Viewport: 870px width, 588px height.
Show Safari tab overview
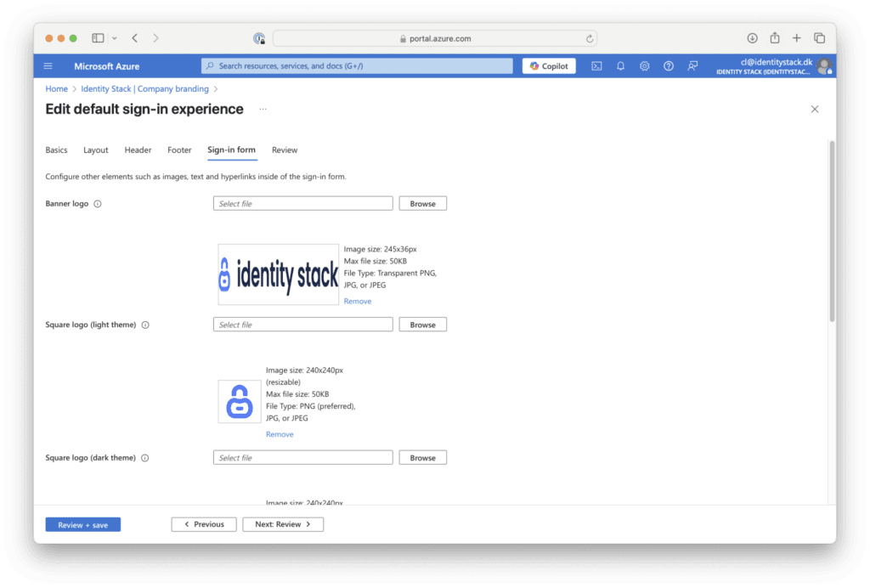(820, 38)
